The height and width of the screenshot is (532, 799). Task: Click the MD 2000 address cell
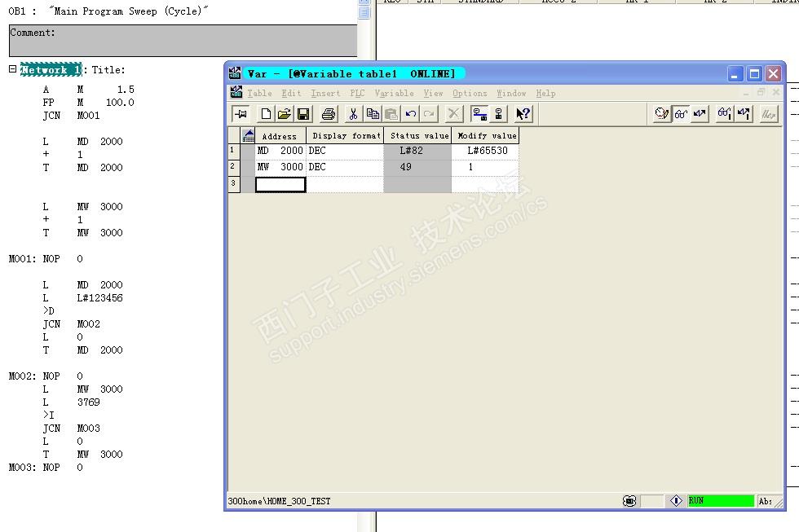tap(280, 152)
